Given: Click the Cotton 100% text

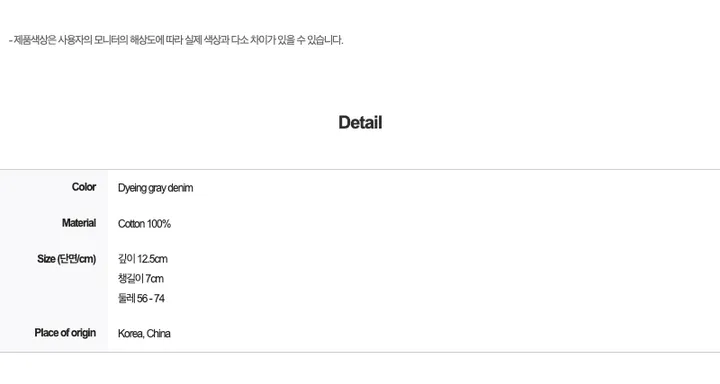Looking at the screenshot, I should click(x=144, y=224).
